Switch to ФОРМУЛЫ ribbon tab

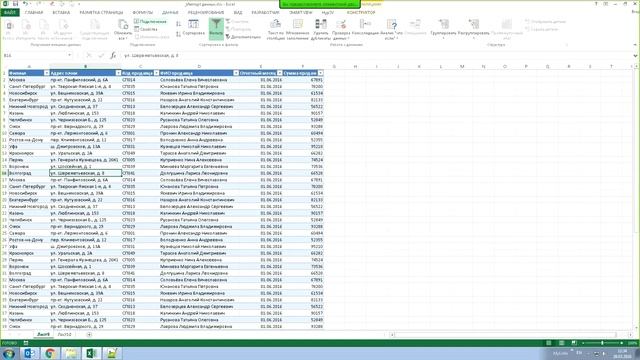(x=142, y=13)
